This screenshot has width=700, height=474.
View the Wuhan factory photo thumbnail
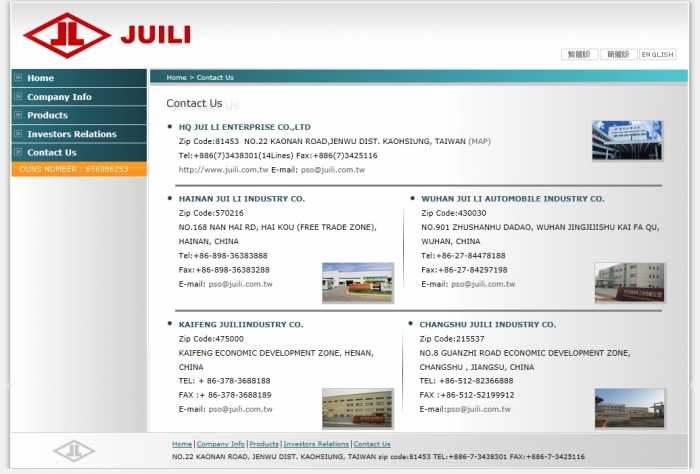630,283
